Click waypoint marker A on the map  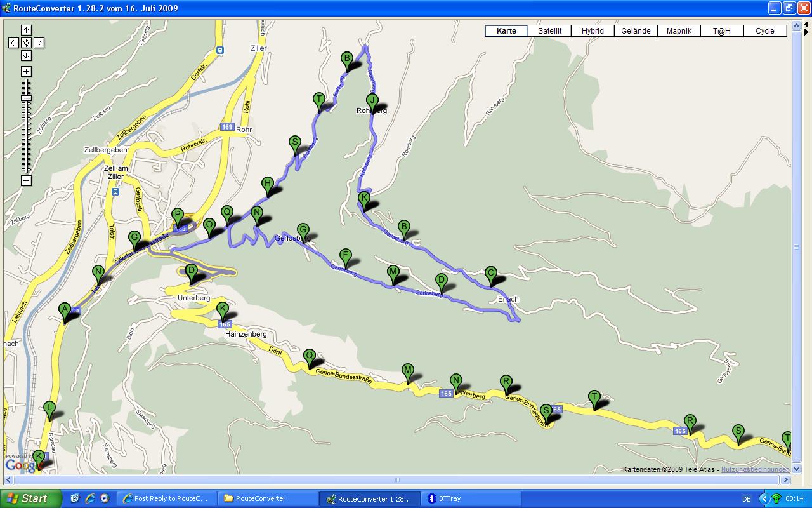point(64,309)
